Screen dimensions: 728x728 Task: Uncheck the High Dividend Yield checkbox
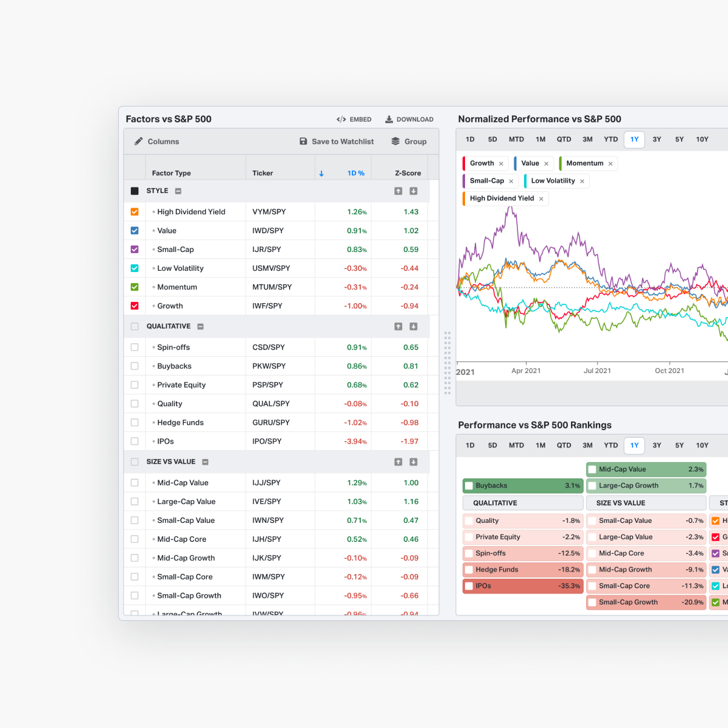(x=135, y=212)
